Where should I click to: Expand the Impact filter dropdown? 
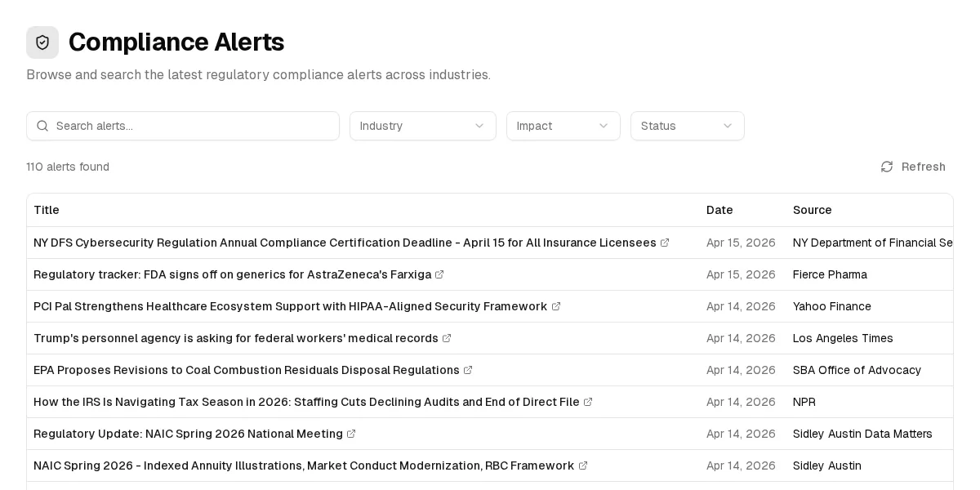563,126
